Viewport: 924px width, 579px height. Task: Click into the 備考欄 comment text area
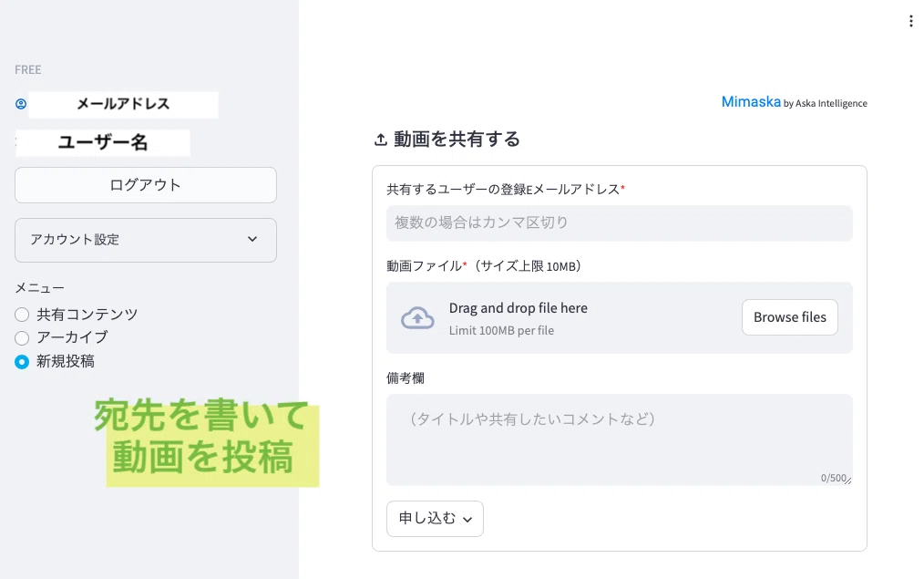click(620, 439)
